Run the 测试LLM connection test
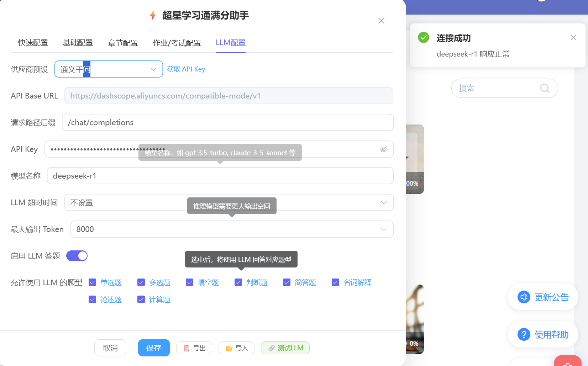588x366 pixels. (x=285, y=348)
